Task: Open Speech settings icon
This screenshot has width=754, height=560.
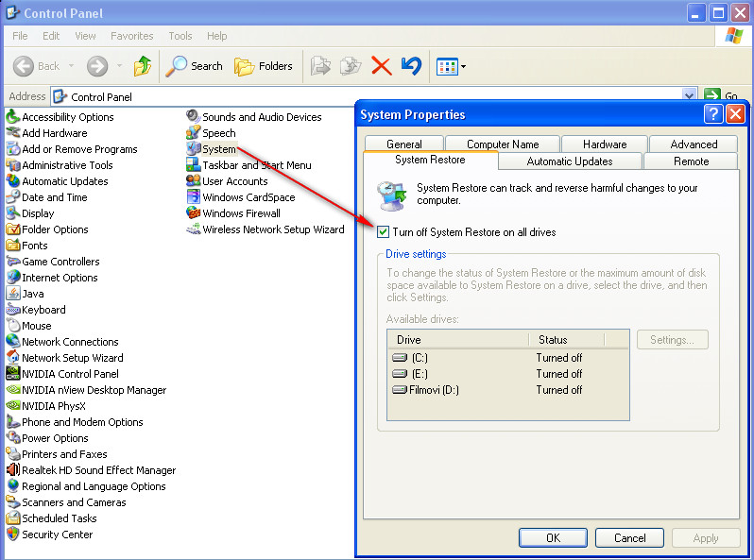Action: click(x=211, y=133)
